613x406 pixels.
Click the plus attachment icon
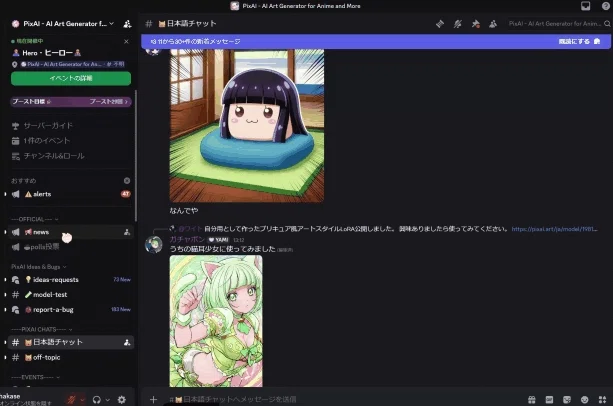[153, 399]
